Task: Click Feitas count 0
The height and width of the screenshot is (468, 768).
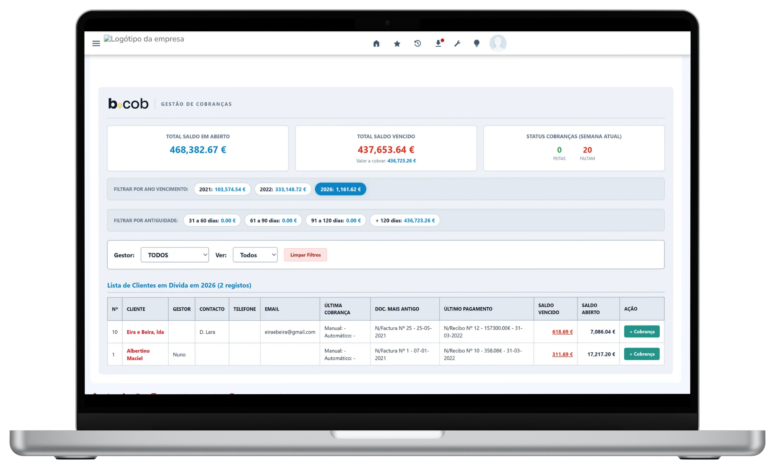Action: click(x=559, y=150)
